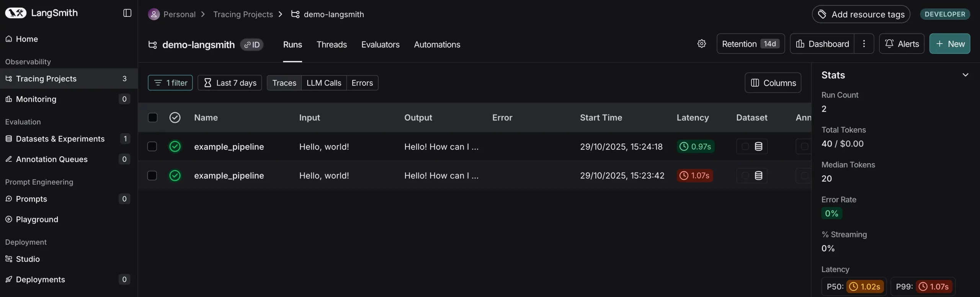Open Deployments in sidebar
The width and height of the screenshot is (980, 297).
pos(69,279)
